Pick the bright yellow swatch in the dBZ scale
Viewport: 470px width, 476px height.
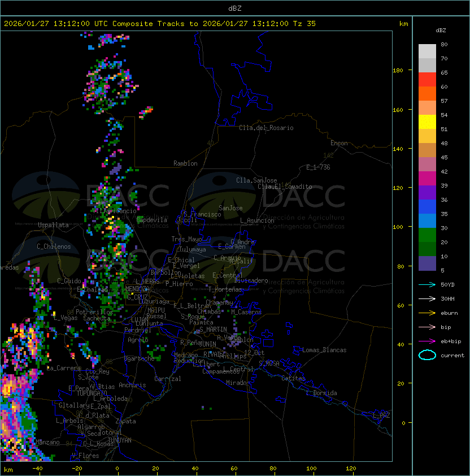[427, 122]
